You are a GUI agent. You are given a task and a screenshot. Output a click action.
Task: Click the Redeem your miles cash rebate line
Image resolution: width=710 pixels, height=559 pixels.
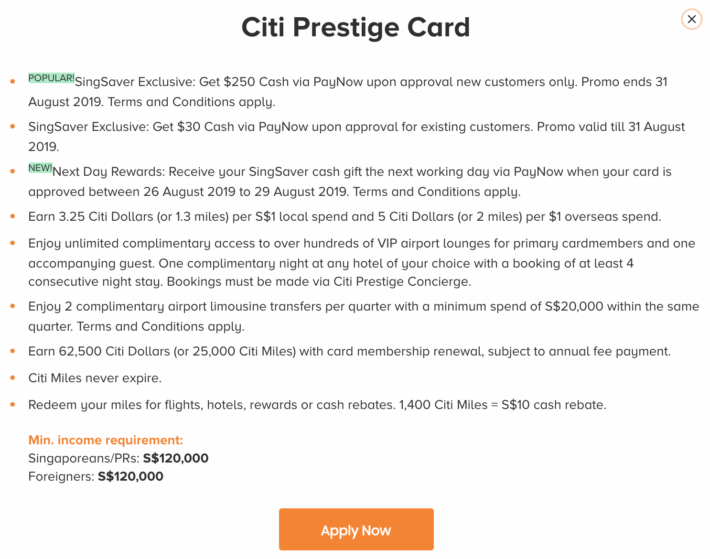(317, 404)
